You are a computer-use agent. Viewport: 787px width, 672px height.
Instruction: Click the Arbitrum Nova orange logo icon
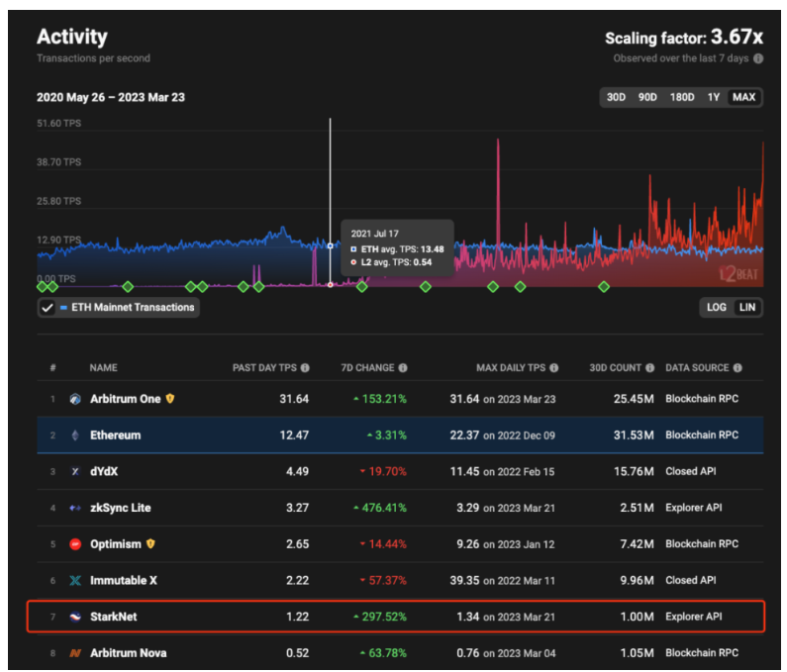(75, 653)
